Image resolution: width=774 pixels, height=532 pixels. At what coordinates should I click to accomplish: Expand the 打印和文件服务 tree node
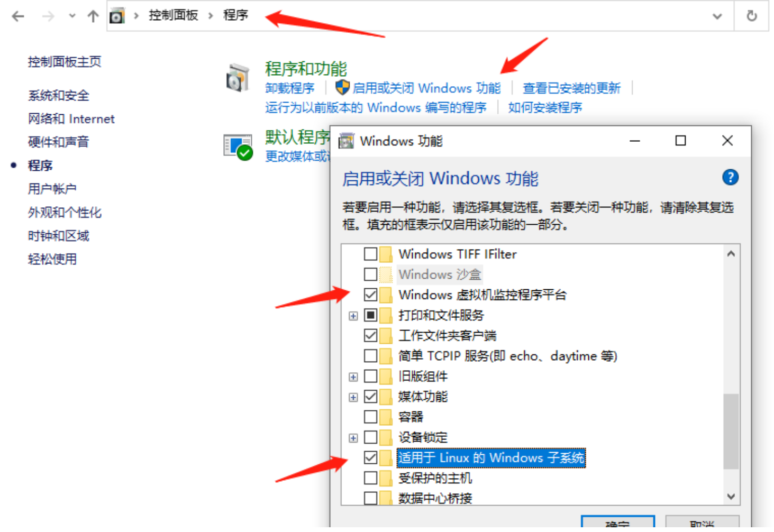(x=353, y=316)
